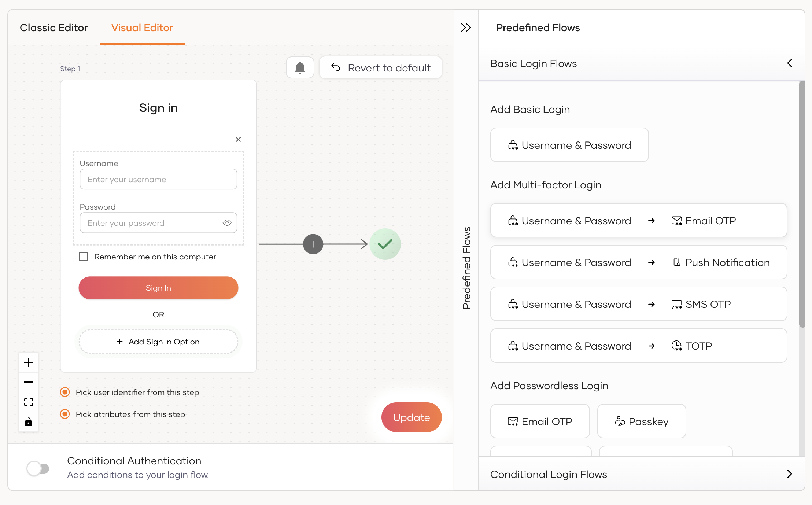Add Username & Password to Push Notification flow
Image resolution: width=812 pixels, height=505 pixels.
pyautogui.click(x=639, y=262)
